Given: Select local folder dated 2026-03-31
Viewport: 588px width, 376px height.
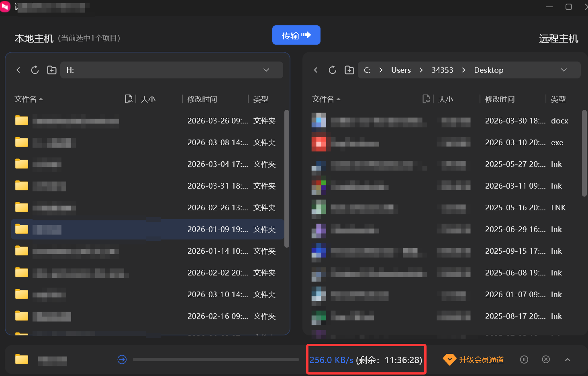Looking at the screenshot, I should 147,186.
